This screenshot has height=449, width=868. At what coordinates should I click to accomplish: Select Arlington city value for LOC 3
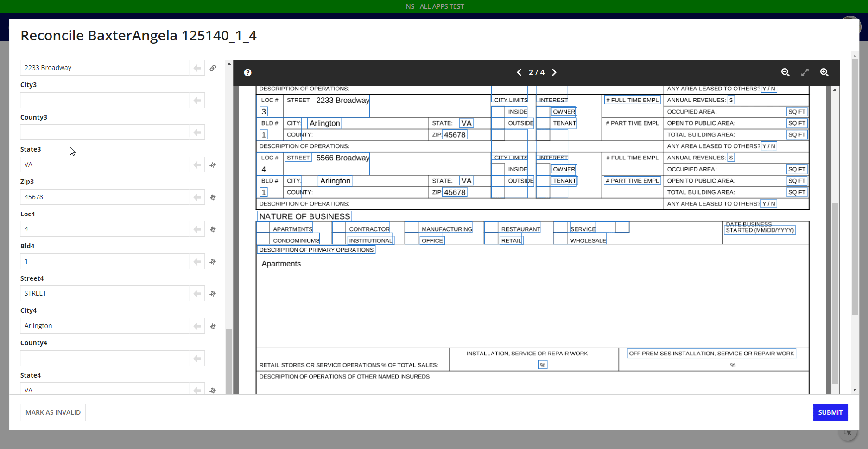(325, 123)
